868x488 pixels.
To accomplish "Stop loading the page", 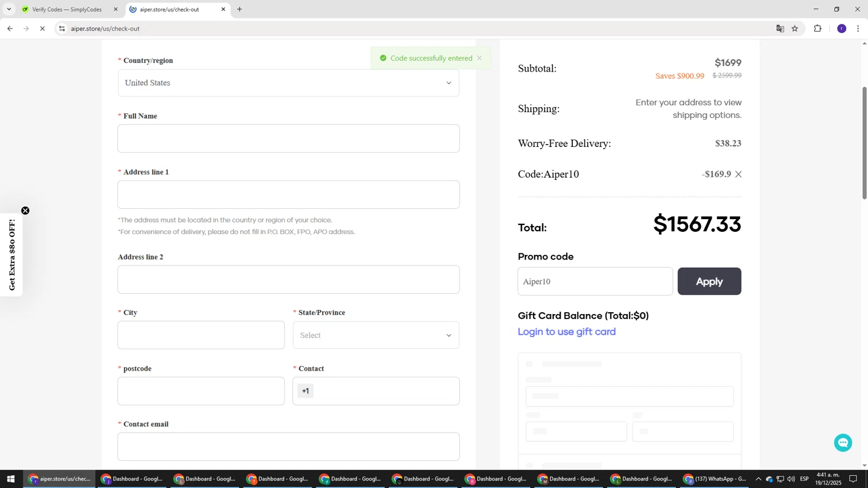I will point(42,28).
